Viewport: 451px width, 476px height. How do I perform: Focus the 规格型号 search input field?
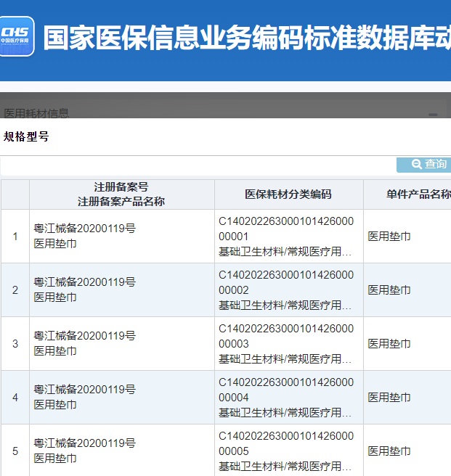(198, 165)
